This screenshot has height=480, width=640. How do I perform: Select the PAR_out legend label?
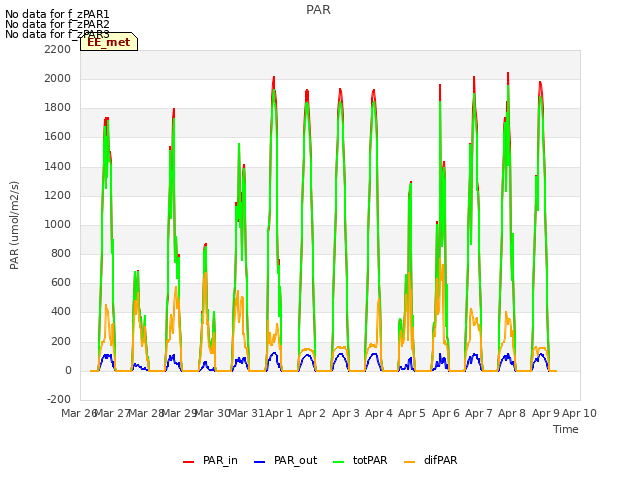click(296, 460)
